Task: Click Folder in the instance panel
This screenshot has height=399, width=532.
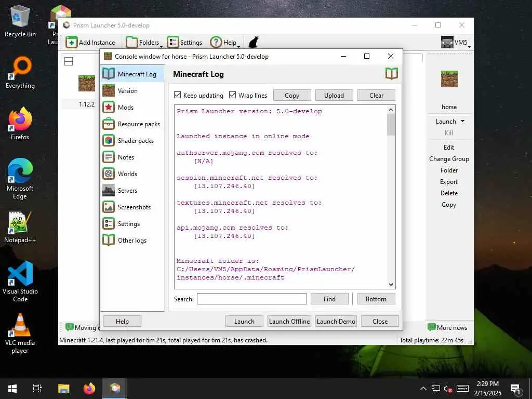Action: 449,170
